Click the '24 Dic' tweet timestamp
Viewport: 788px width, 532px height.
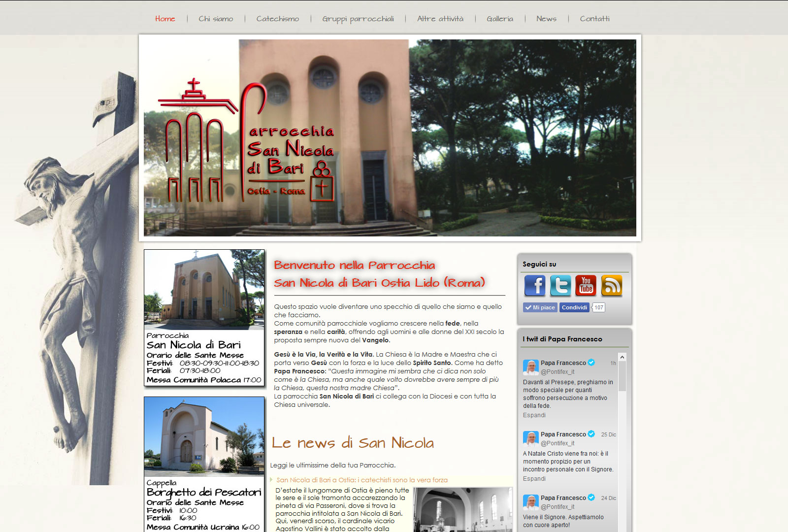click(x=609, y=498)
